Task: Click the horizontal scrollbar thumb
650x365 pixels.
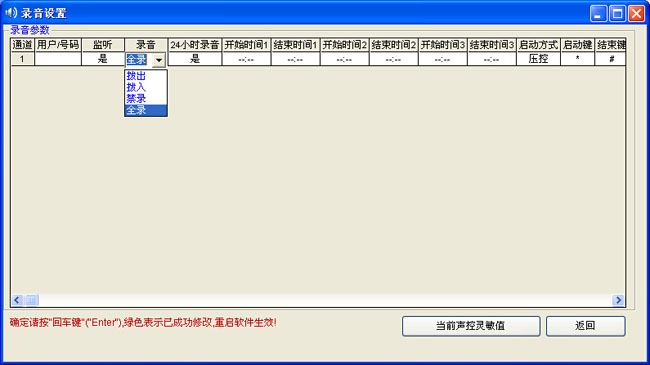Action: (32, 300)
